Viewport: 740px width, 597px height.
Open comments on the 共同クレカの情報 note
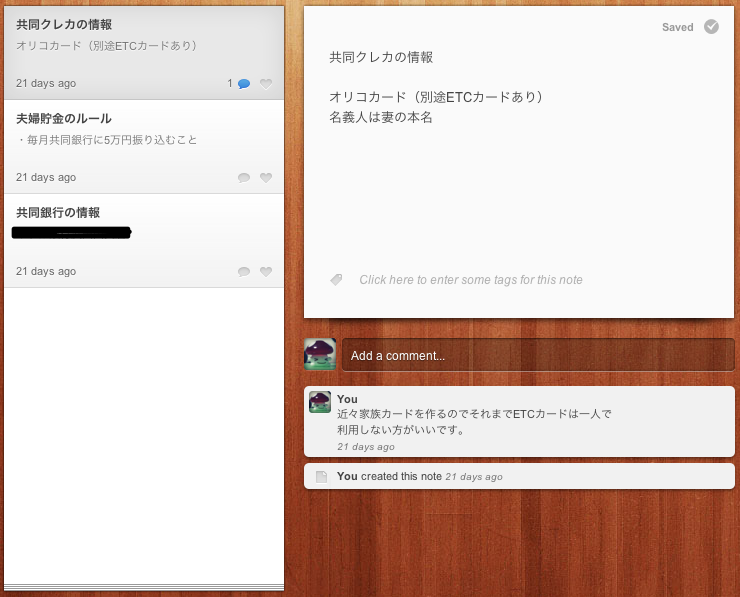(243, 84)
